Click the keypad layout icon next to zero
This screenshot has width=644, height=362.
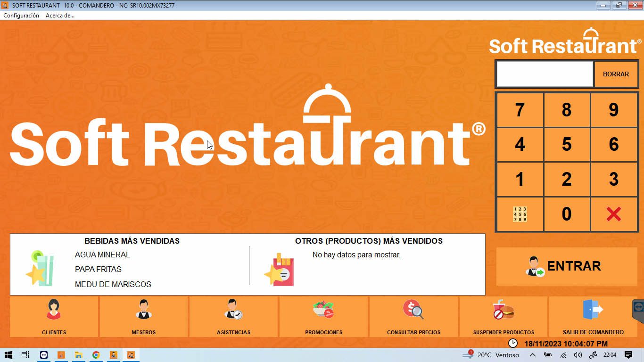520,214
